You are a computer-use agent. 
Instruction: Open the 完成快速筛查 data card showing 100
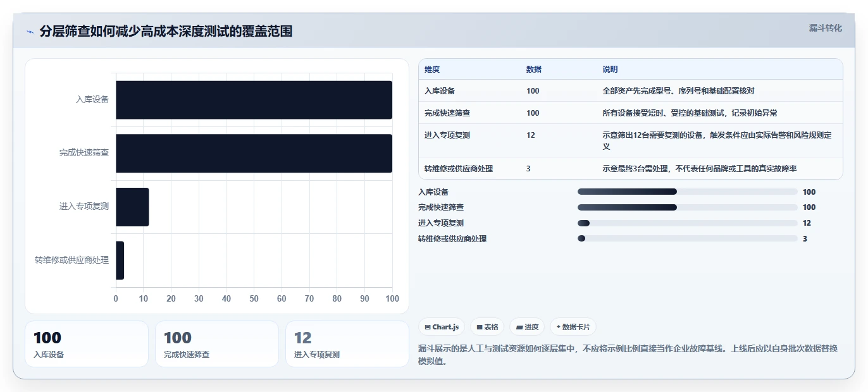(x=217, y=344)
